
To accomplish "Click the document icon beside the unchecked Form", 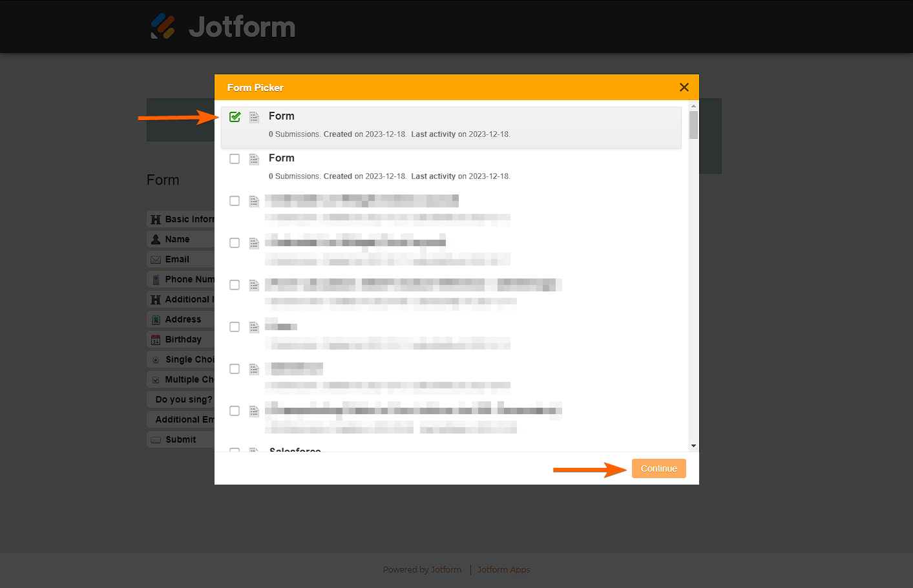I will tap(255, 159).
